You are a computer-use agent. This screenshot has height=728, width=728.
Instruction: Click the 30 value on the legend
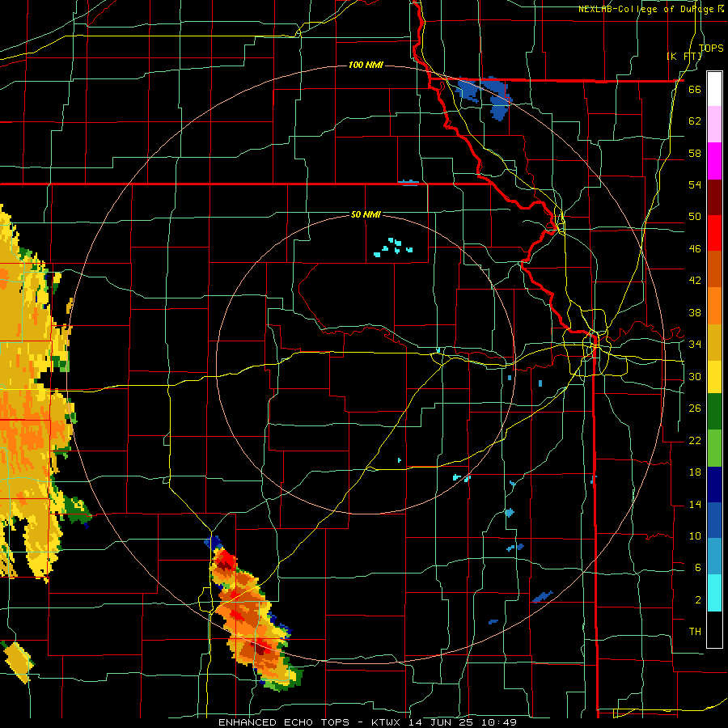coord(695,376)
